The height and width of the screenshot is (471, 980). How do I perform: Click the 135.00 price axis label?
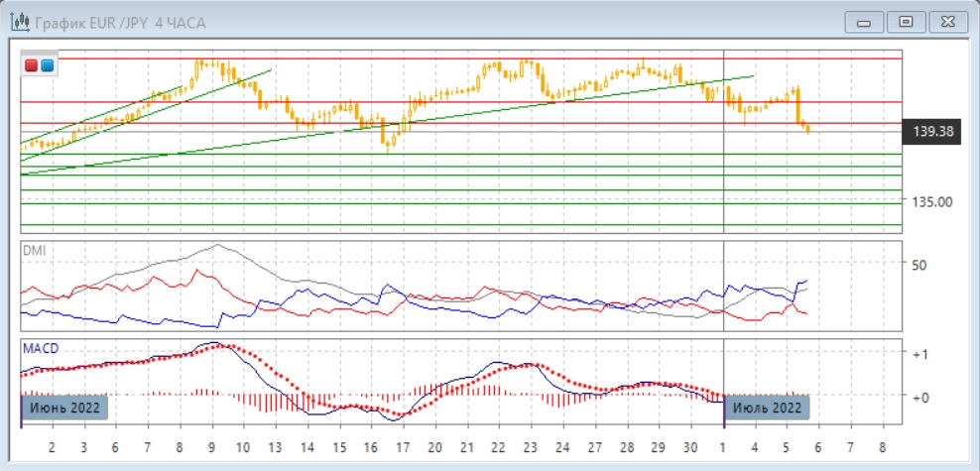click(x=931, y=201)
